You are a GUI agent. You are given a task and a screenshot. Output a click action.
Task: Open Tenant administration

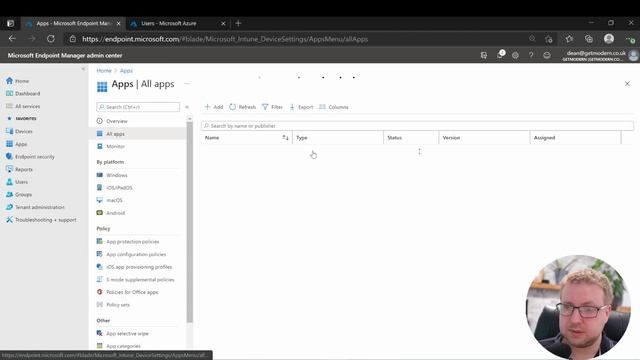tap(35, 207)
